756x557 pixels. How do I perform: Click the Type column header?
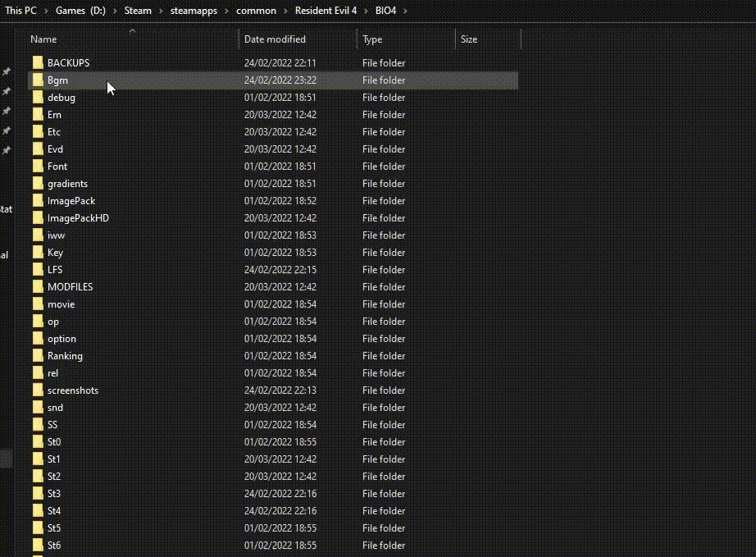[x=372, y=39]
